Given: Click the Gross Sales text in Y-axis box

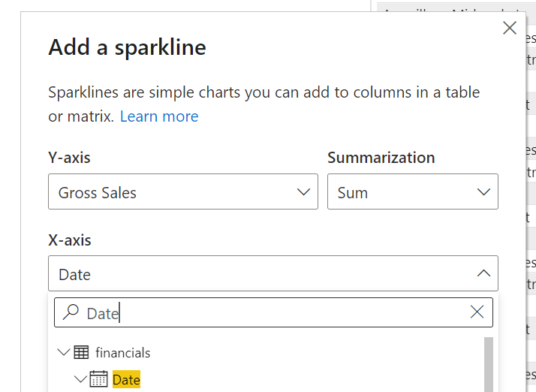Looking at the screenshot, I should pyautogui.click(x=98, y=193).
